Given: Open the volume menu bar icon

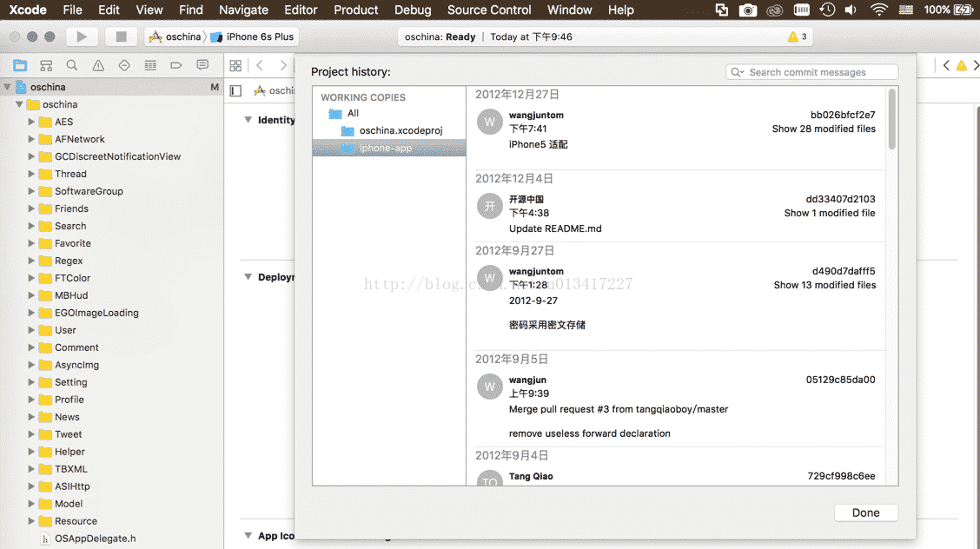Looking at the screenshot, I should click(851, 10).
